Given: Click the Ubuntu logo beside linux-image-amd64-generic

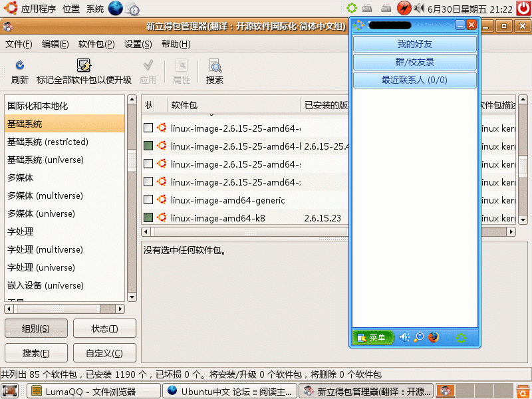Looking at the screenshot, I should click(x=162, y=199).
